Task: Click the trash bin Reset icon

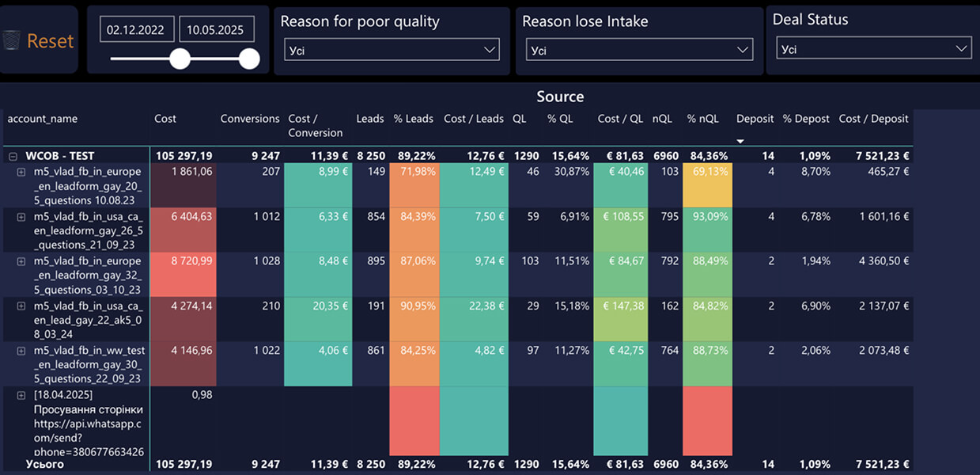Action: [x=11, y=40]
